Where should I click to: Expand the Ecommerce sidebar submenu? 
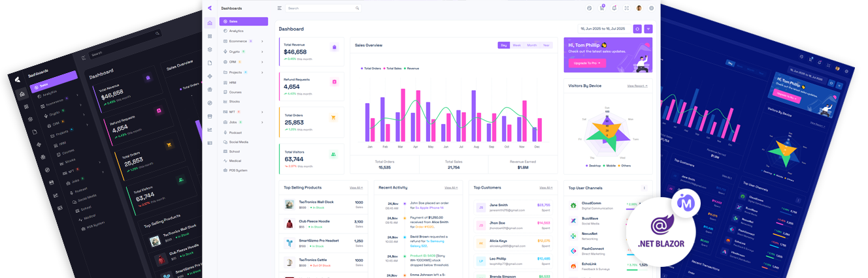click(x=262, y=41)
